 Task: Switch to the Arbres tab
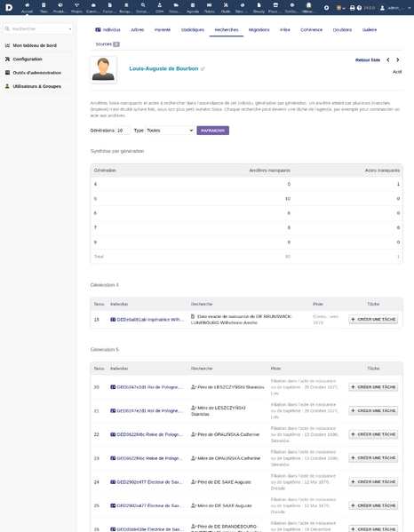click(138, 30)
